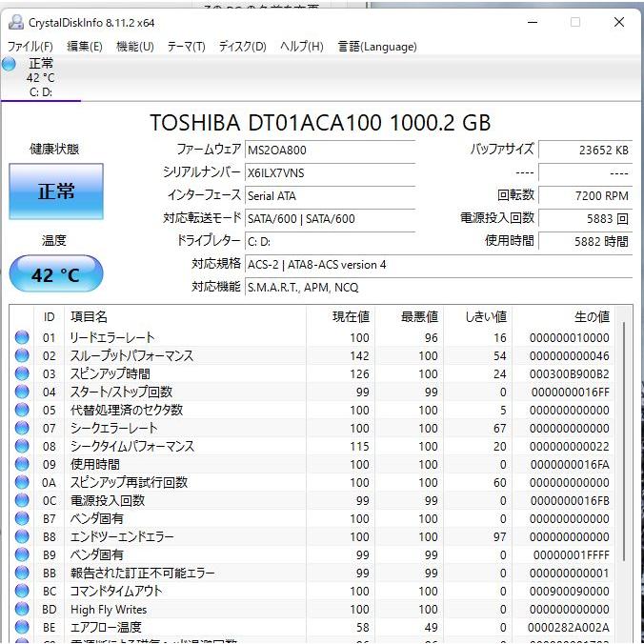
Task: Click status orb for 01 リードエラーレート
Action: (22, 337)
